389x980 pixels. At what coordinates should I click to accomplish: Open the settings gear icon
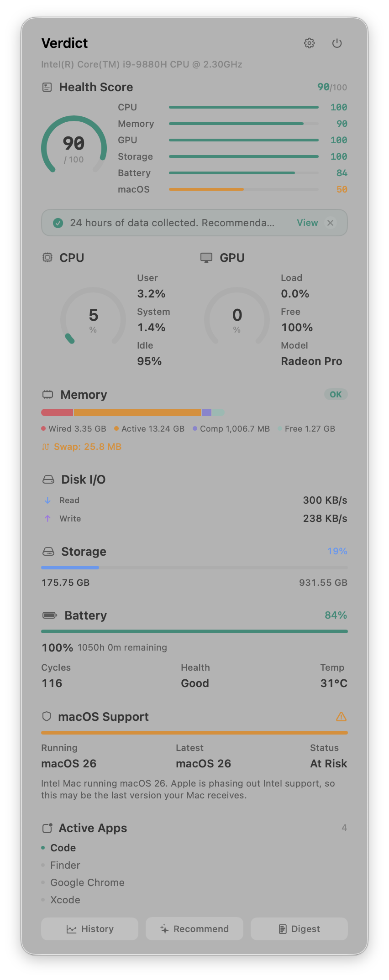coord(310,43)
